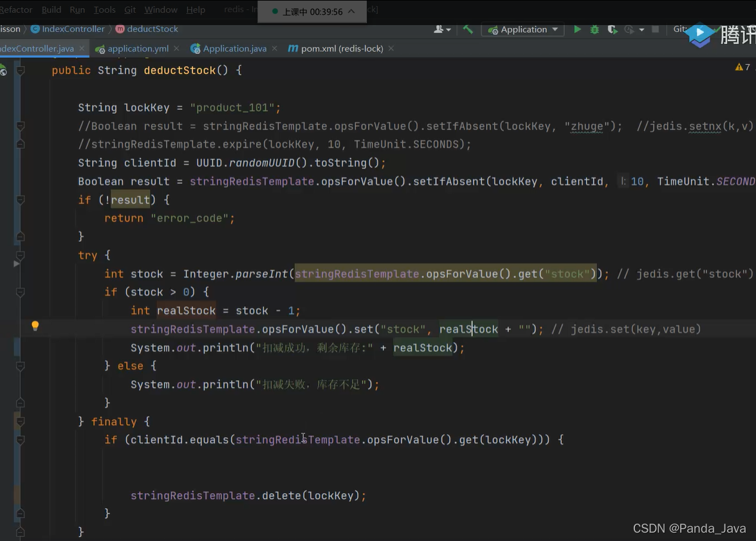Viewport: 756px width, 541px height.
Task: Click the finally keyword
Action: tap(114, 422)
